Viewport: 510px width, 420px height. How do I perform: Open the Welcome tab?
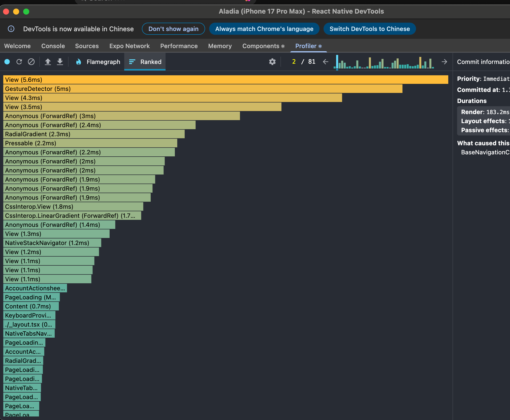click(x=17, y=46)
